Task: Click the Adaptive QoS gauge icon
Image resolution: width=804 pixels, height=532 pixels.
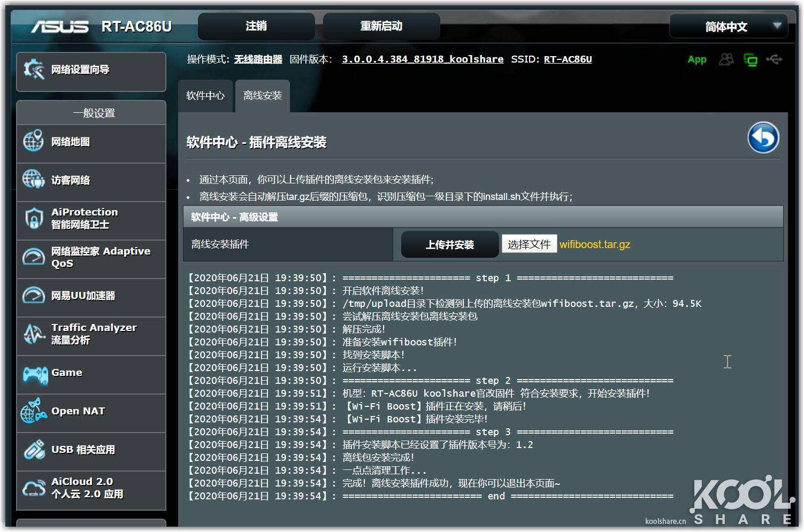Action: pyautogui.click(x=34, y=257)
